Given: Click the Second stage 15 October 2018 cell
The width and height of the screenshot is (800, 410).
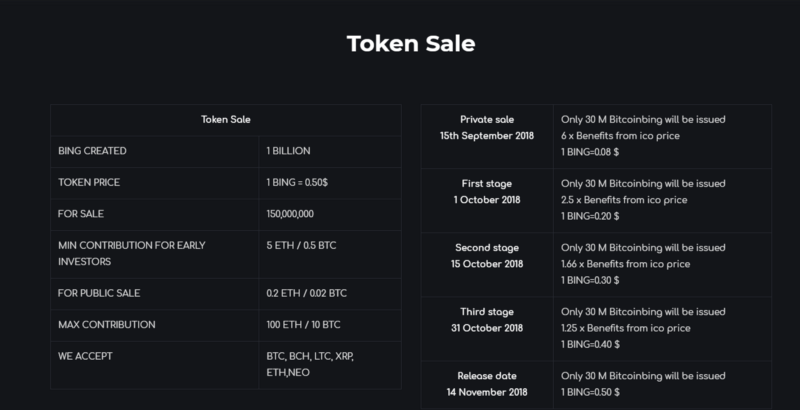Looking at the screenshot, I should tap(487, 265).
